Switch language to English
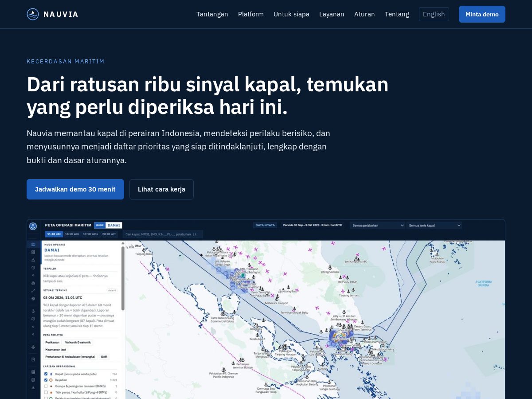The image size is (532, 399). [434, 14]
